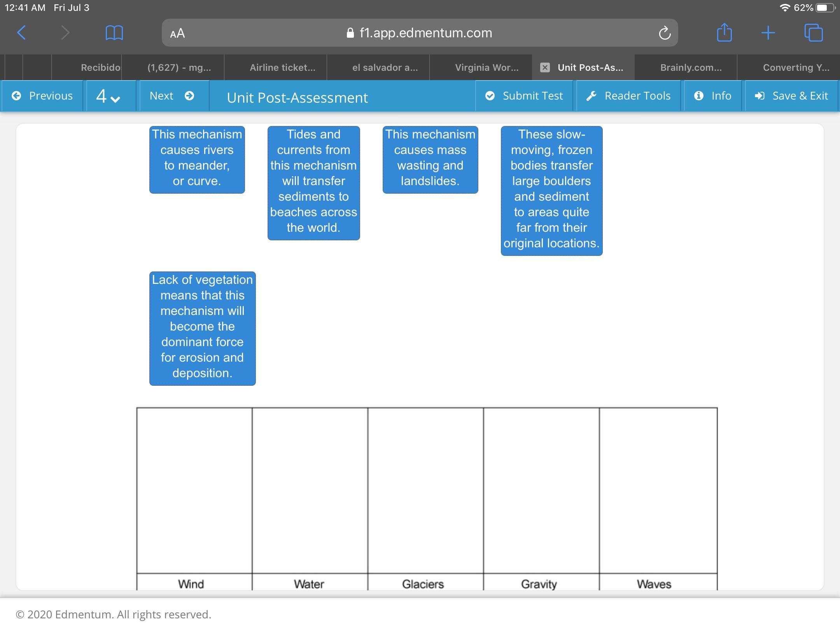Tap AA reader text size control
840x630 pixels.
pyautogui.click(x=177, y=33)
